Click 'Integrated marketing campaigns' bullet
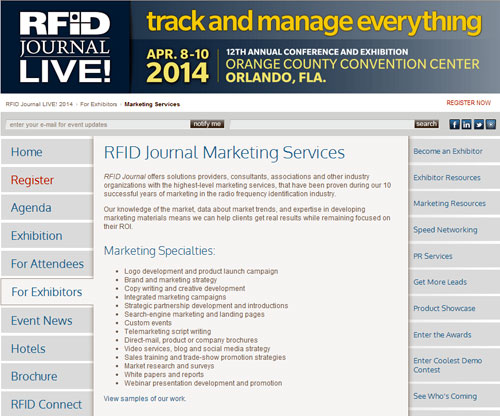 point(175,297)
